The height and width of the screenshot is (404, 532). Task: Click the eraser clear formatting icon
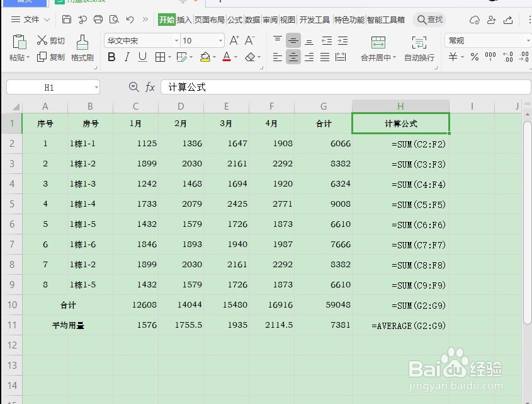[250, 57]
